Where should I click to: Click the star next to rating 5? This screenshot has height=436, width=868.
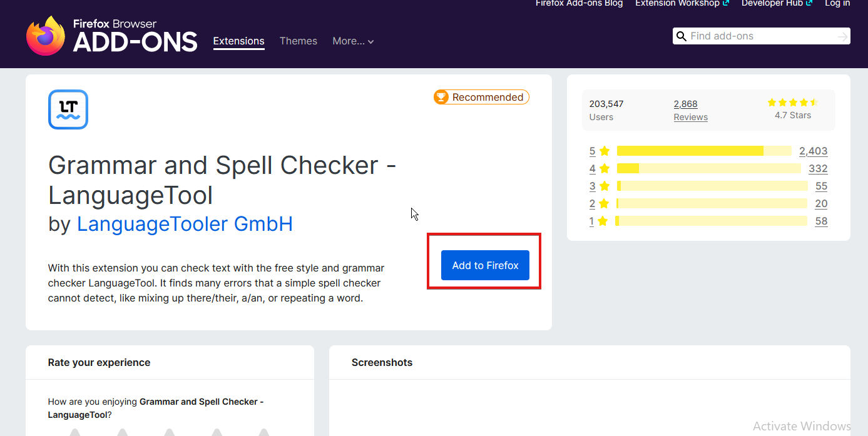(604, 151)
